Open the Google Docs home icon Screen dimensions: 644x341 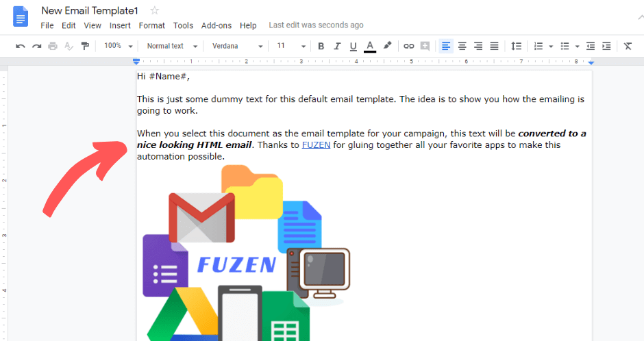(21, 17)
